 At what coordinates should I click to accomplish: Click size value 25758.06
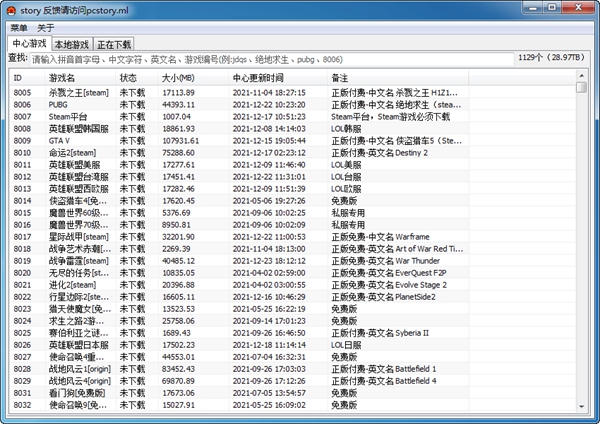tap(178, 321)
